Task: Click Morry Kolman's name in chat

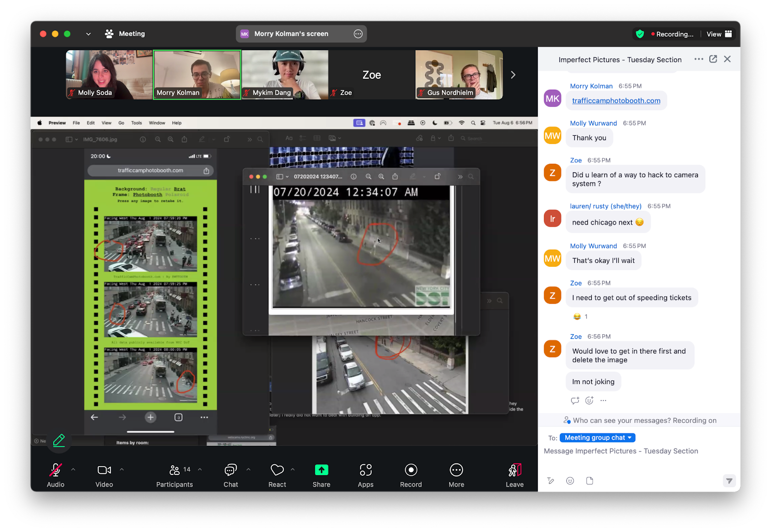Action: point(591,86)
